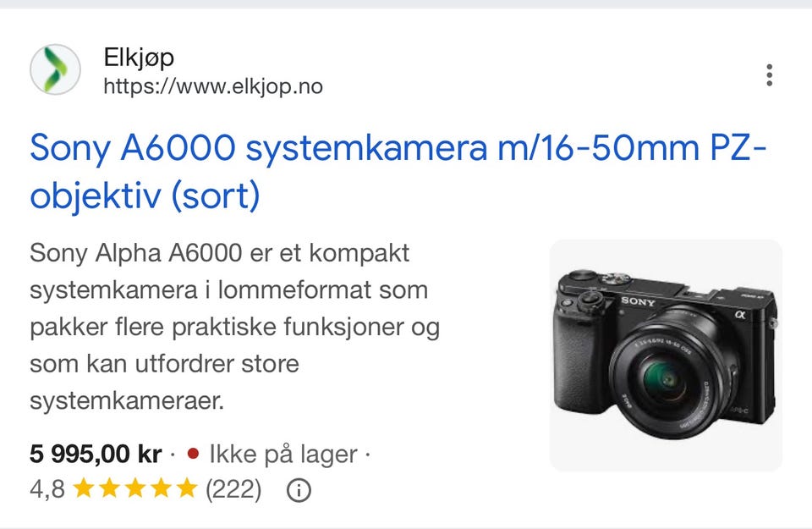The width and height of the screenshot is (812, 529).
Task: Open the Sony camera product thumbnail
Action: point(666,355)
